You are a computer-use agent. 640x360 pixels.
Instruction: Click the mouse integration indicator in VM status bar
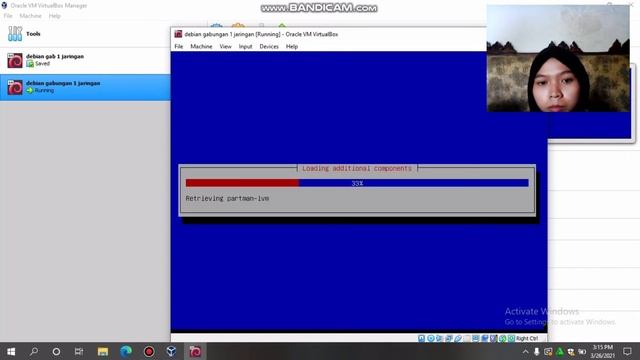pyautogui.click(x=502, y=338)
